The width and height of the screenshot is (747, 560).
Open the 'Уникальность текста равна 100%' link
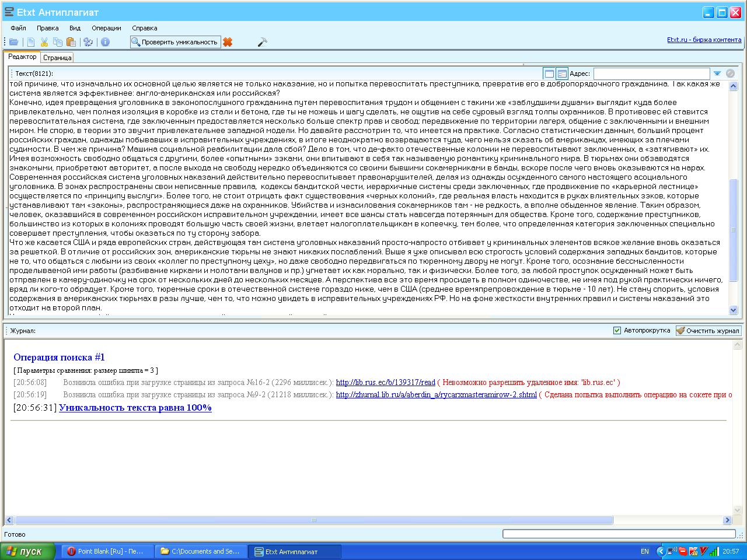[135, 408]
